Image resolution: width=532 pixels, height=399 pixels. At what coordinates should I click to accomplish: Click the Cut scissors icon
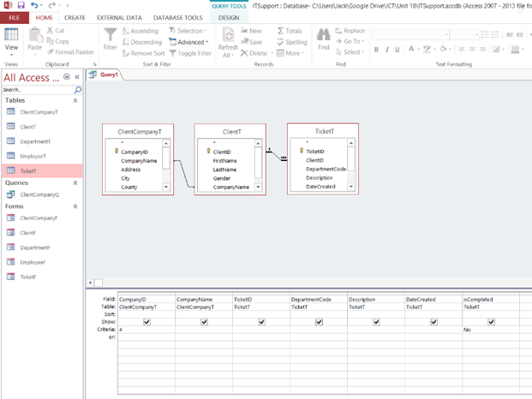click(50, 31)
